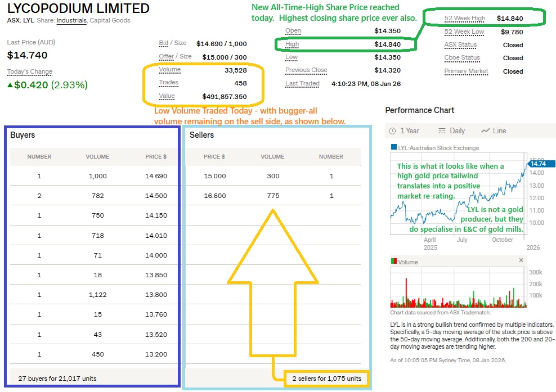Screen dimensions: 556x392
Task: Open the Industrials sector link
Action: 71,20
